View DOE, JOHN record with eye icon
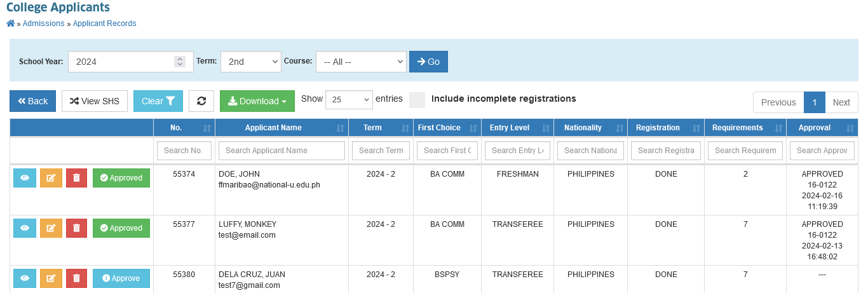Viewport: 868px width, 293px height. click(25, 178)
